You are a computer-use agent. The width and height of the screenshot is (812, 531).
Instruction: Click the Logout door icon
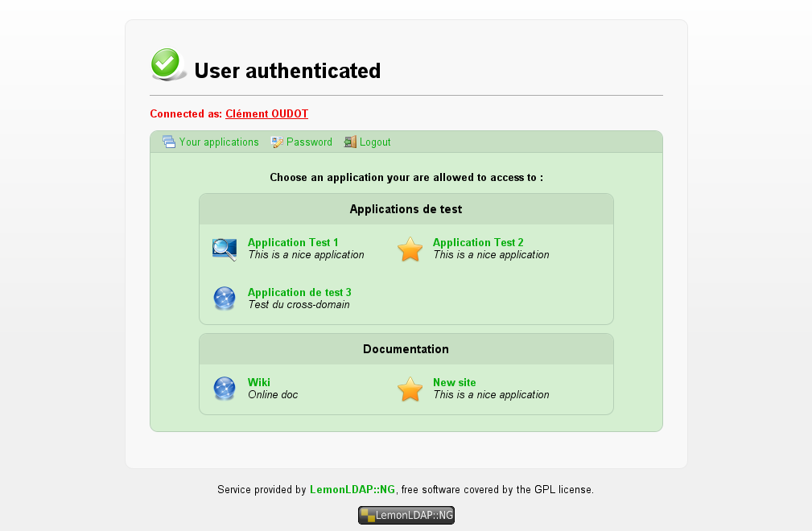[350, 142]
